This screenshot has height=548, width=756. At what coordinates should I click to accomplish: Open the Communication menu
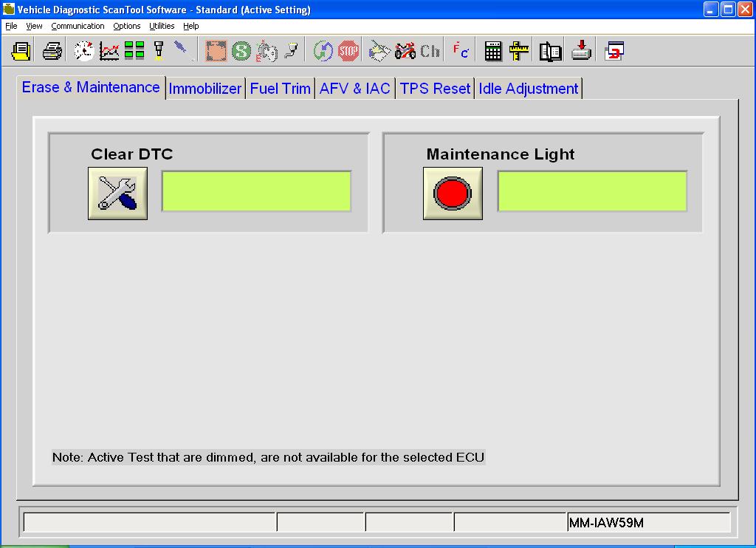tap(78, 26)
